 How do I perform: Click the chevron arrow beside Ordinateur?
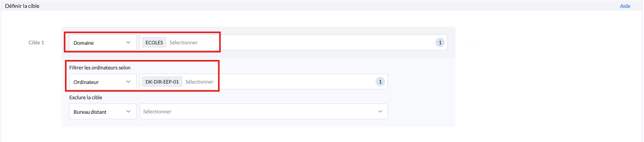pyautogui.click(x=128, y=82)
